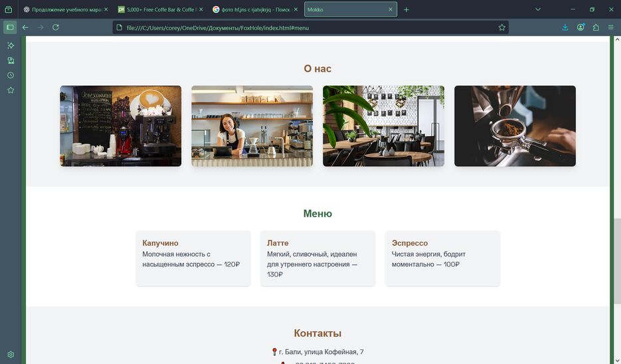The height and width of the screenshot is (364, 621).
Task: Open bookmarks sidebar star icon
Action: 11,90
